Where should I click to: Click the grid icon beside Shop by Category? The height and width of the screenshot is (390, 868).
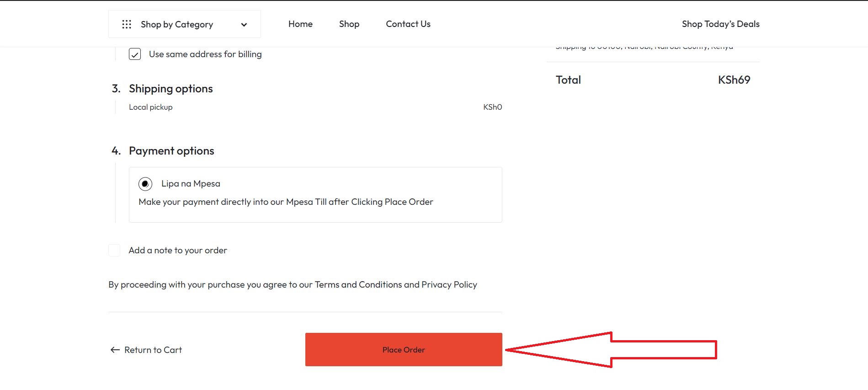128,24
